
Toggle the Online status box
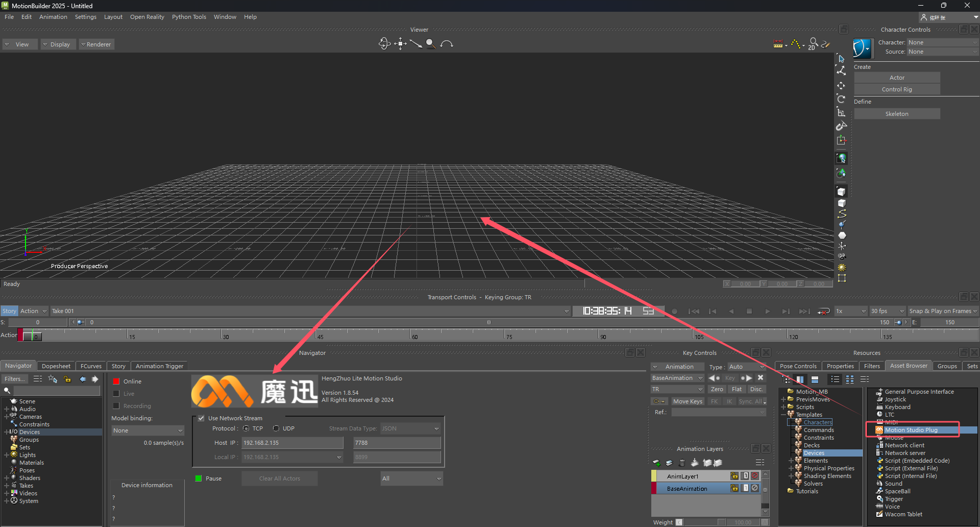pos(116,381)
